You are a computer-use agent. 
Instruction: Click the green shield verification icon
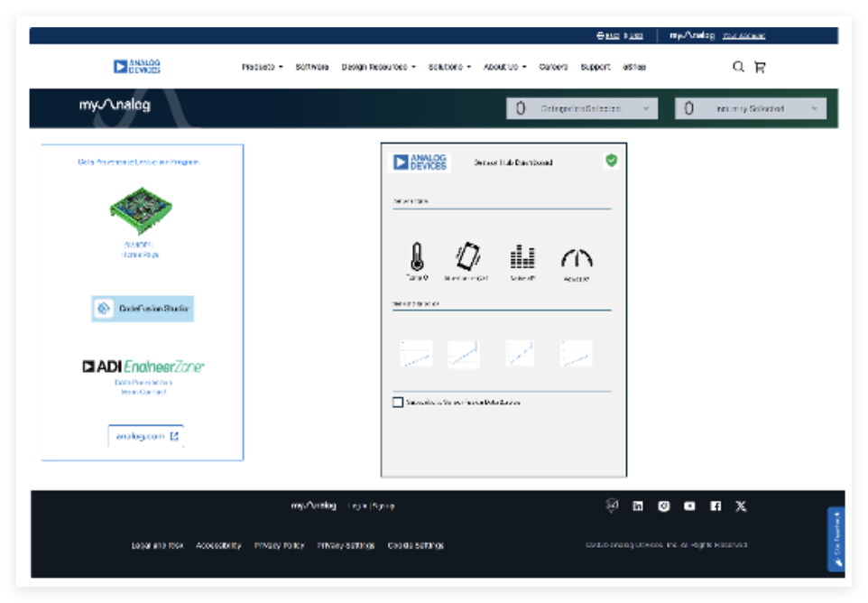coord(611,161)
